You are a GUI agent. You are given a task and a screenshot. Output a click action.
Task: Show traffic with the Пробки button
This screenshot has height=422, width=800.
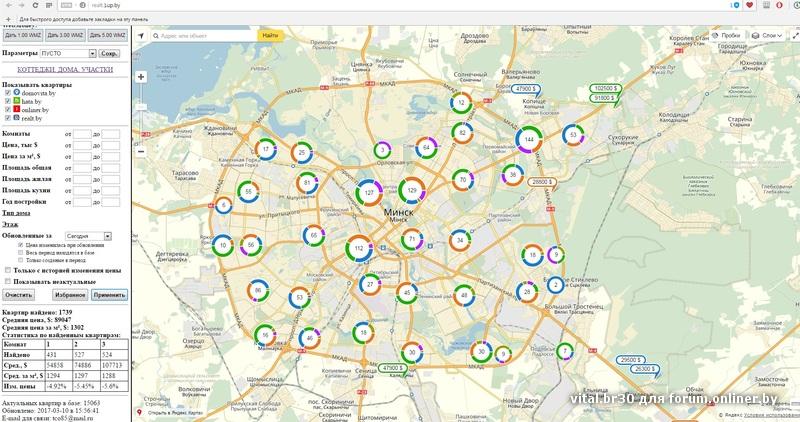coord(728,36)
